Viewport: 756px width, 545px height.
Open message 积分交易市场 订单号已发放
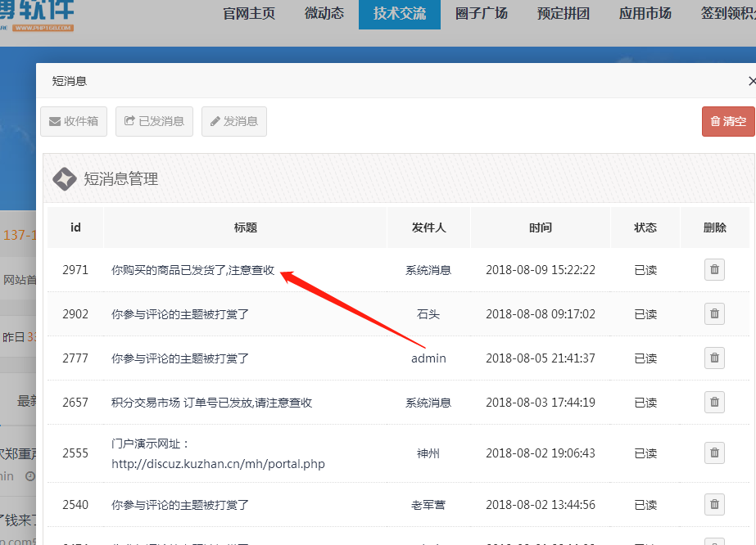click(211, 403)
